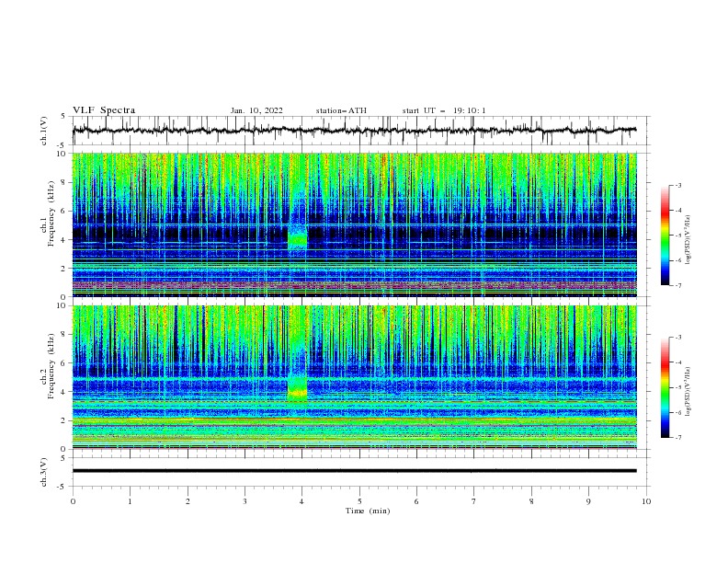Click the flat black ch.3 voltage trace
Viewport: 728px width, 563px height.
click(354, 471)
